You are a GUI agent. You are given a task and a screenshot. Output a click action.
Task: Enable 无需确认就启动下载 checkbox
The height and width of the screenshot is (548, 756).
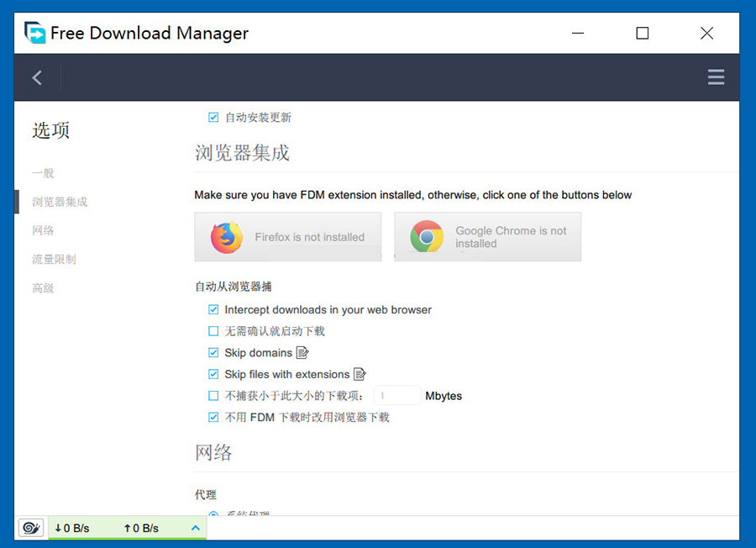[x=213, y=331]
